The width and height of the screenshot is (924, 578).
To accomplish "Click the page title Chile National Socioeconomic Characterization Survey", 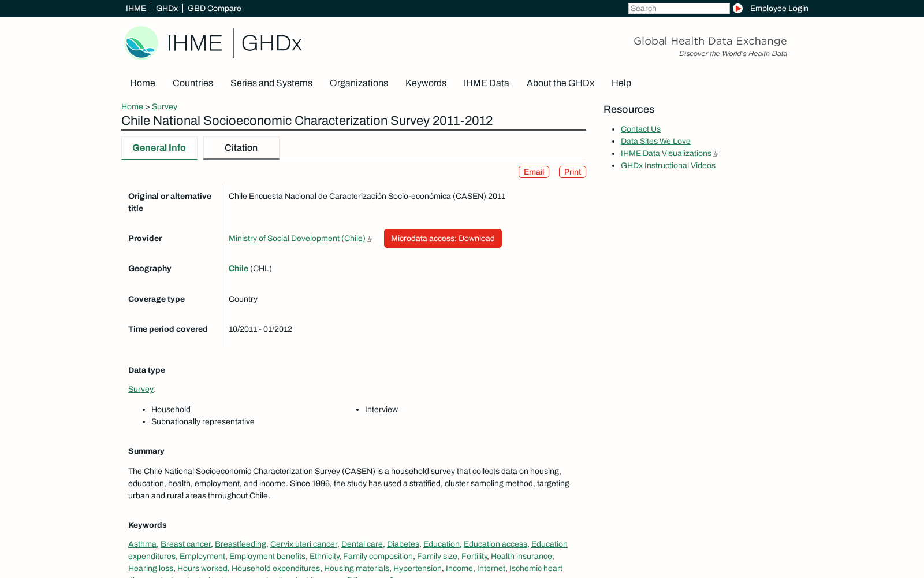I will pyautogui.click(x=307, y=120).
